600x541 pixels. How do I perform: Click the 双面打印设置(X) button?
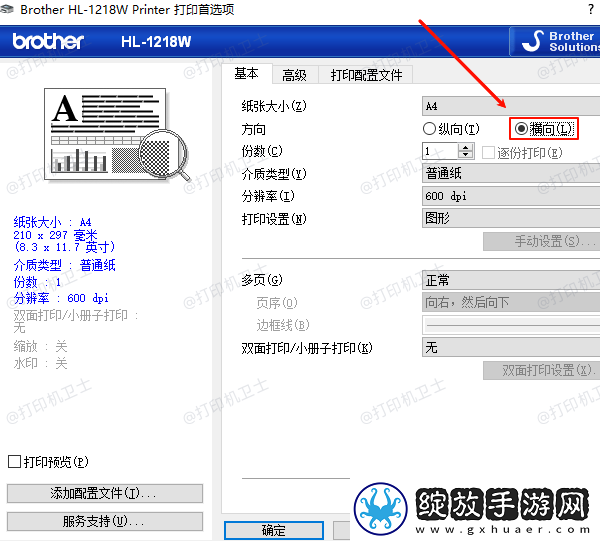(x=541, y=370)
